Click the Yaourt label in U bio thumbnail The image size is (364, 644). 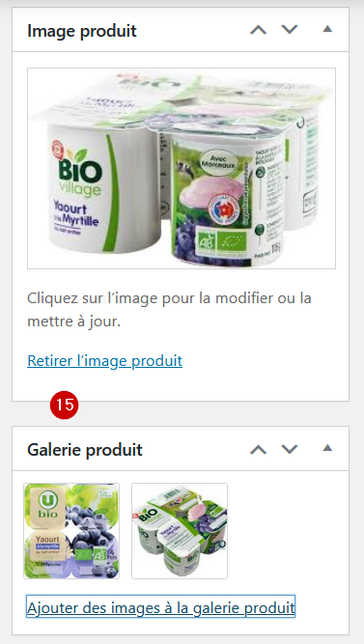click(47, 539)
